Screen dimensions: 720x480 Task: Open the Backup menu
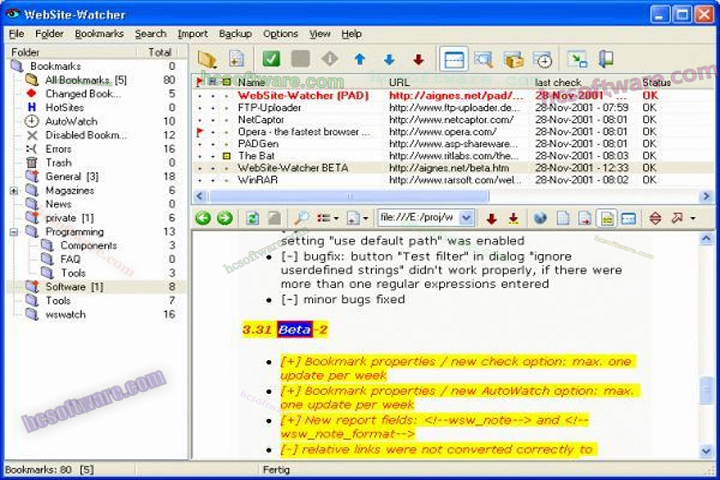point(235,34)
